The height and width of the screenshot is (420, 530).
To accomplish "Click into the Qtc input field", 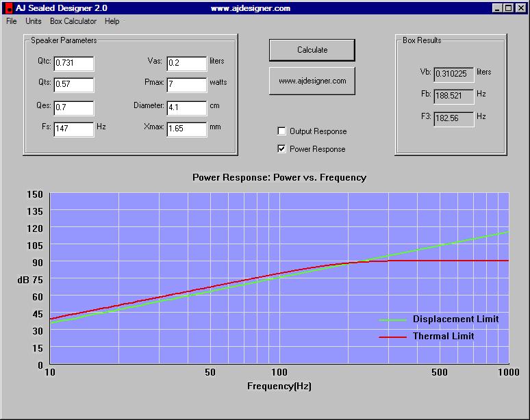I will pyautogui.click(x=74, y=63).
